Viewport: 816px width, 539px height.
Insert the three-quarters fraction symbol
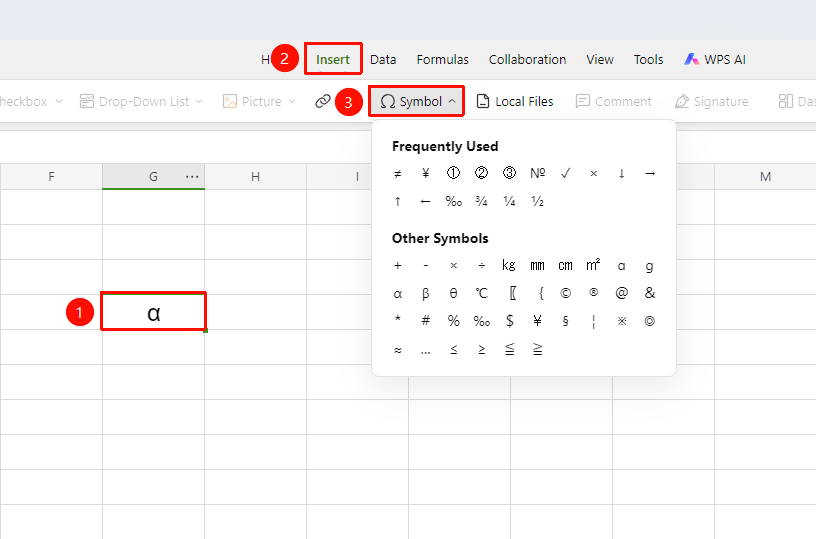click(x=481, y=202)
